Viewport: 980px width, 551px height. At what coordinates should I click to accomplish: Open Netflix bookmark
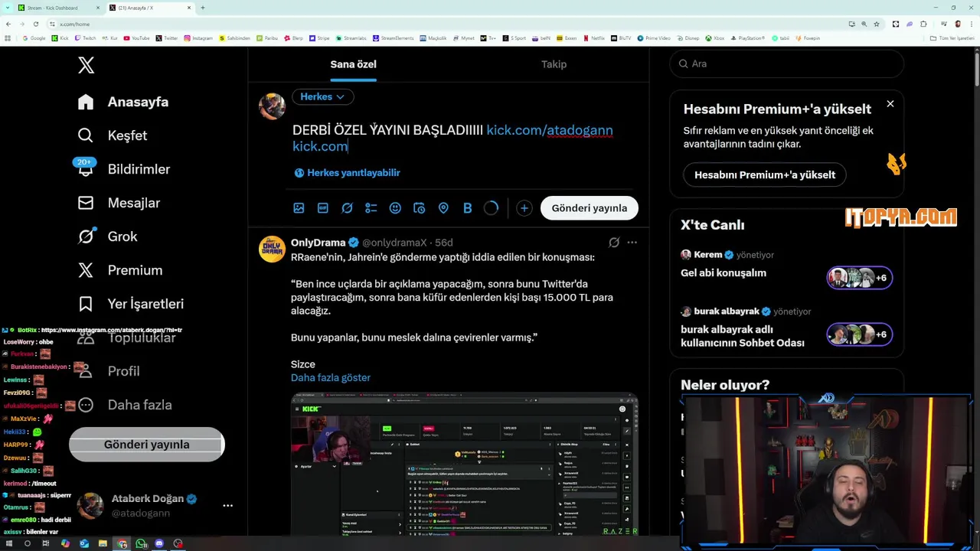tap(593, 38)
